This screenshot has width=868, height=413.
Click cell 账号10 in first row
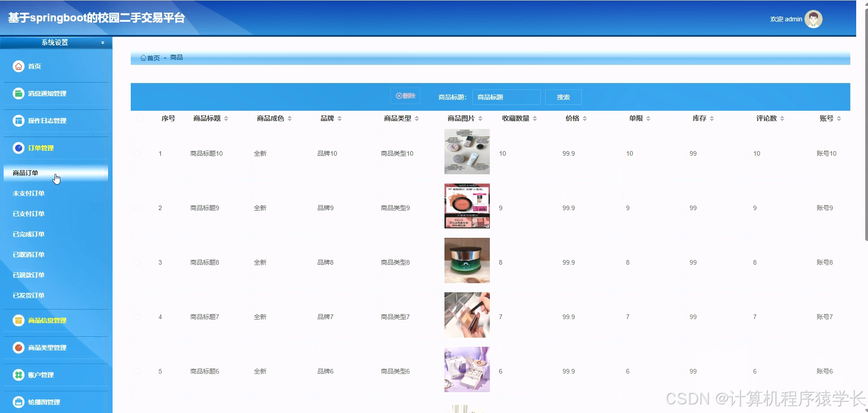click(826, 153)
